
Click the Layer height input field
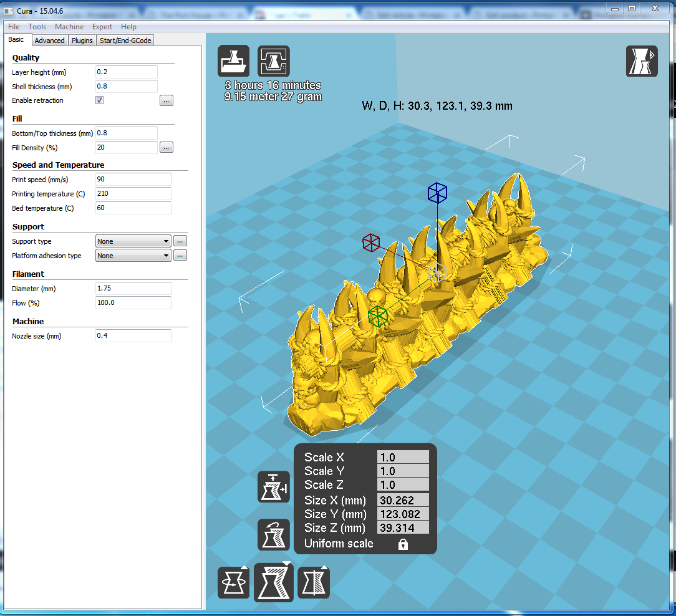(x=126, y=72)
